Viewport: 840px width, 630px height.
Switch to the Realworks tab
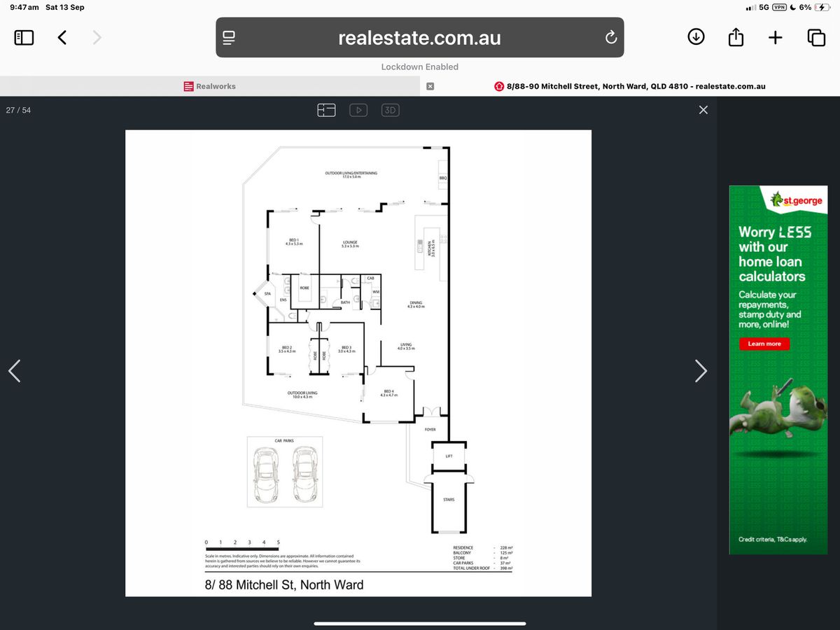click(x=210, y=86)
